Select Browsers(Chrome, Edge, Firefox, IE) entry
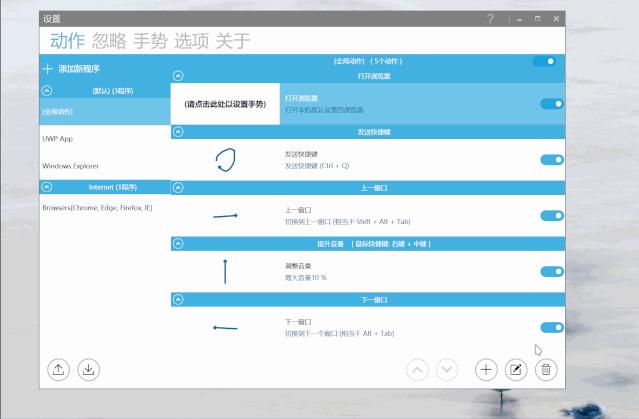This screenshot has width=639, height=419. tap(105, 208)
